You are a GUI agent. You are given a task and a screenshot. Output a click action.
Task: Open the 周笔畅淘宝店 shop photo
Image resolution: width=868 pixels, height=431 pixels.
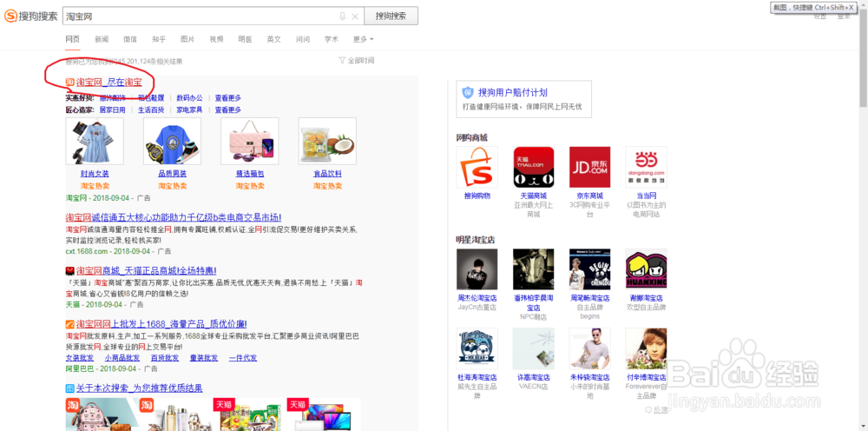click(589, 269)
